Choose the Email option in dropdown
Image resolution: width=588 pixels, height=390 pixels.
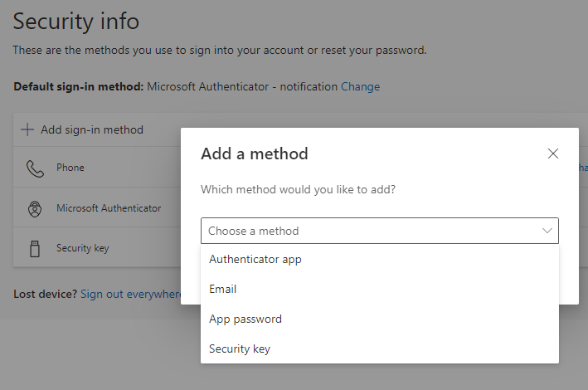(223, 289)
